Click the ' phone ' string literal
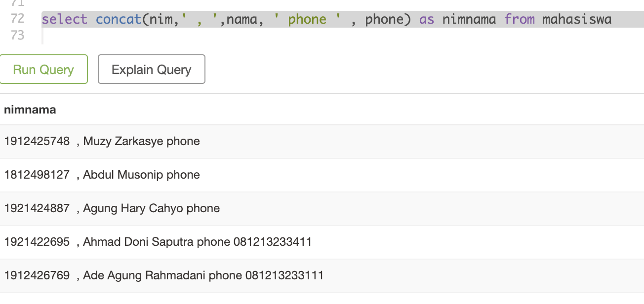The image size is (644, 304). point(307,20)
